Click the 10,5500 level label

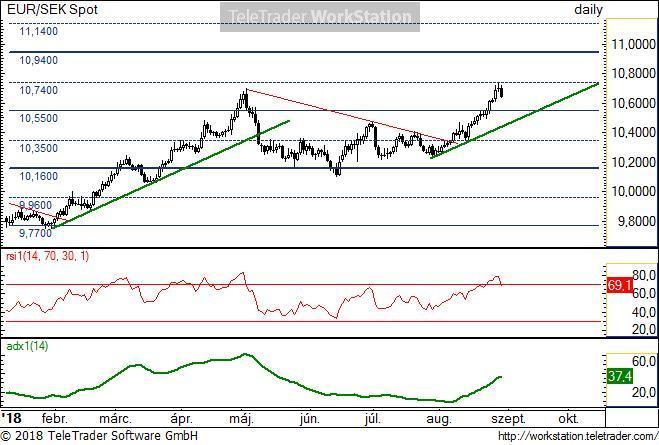[39, 118]
